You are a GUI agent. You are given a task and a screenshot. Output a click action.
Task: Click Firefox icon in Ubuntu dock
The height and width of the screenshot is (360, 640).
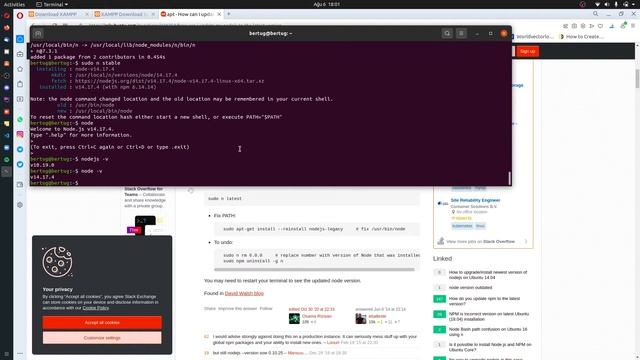pos(7,28)
